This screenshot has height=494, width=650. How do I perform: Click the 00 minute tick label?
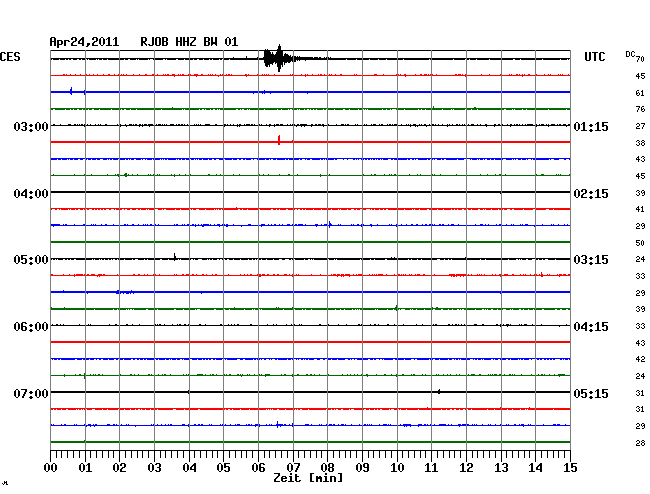coord(50,468)
